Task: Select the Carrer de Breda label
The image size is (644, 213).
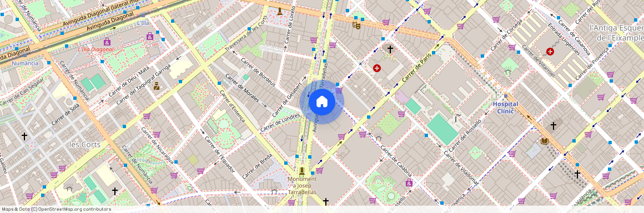Action: [258, 166]
